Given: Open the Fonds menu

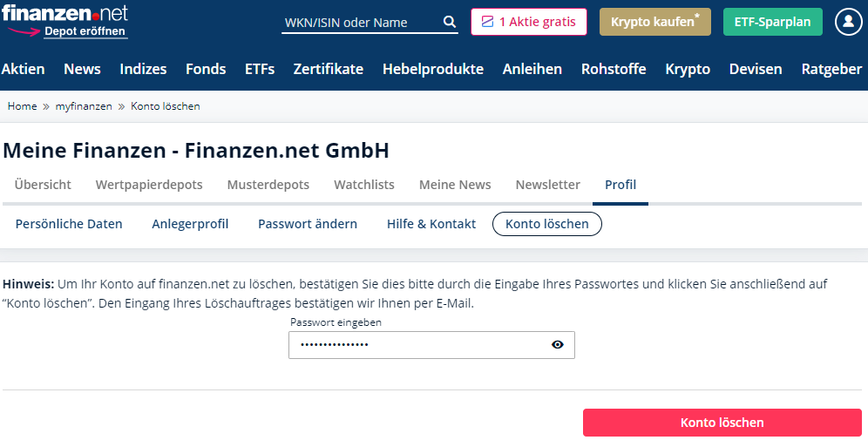Looking at the screenshot, I should tap(206, 69).
